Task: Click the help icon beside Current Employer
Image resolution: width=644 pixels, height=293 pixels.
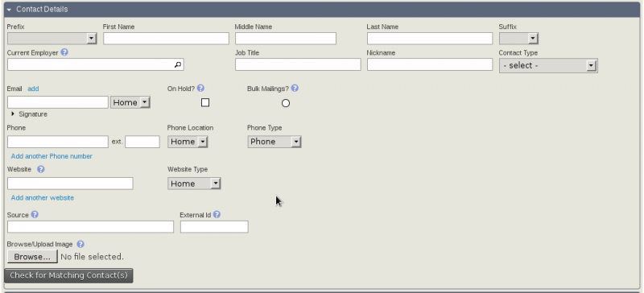Action: point(64,52)
